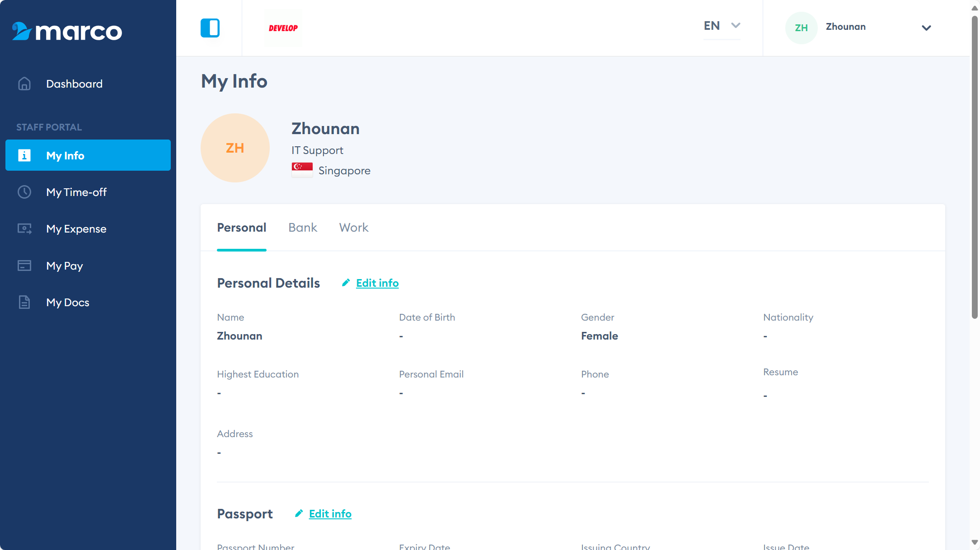Click the My Time-off clock icon
Viewport: 980px width, 550px height.
[x=24, y=192]
